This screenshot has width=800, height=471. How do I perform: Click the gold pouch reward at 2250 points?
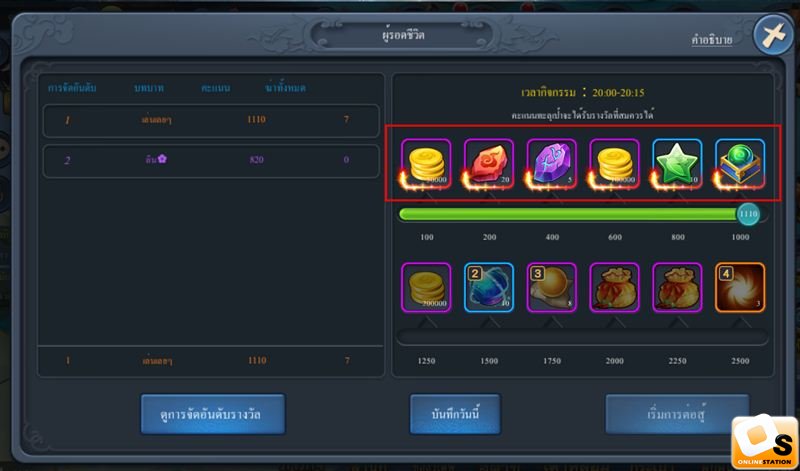(677, 287)
